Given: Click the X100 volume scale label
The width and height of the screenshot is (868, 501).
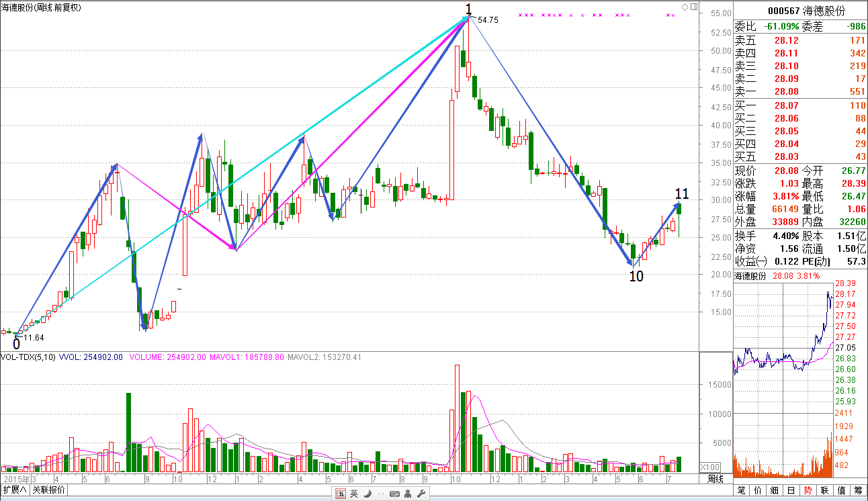Looking at the screenshot, I should click(711, 467).
